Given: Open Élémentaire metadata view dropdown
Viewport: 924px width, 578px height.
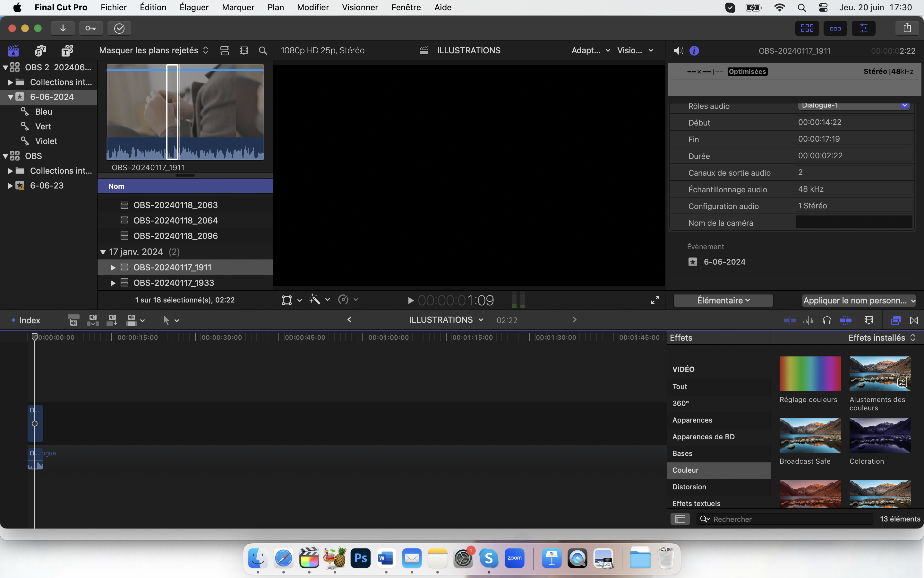Looking at the screenshot, I should pyautogui.click(x=723, y=301).
